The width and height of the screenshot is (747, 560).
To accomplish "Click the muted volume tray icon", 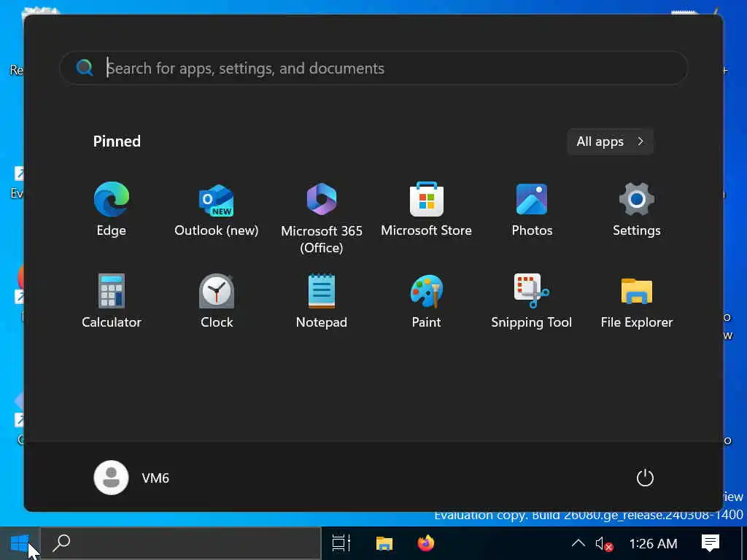I will pyautogui.click(x=603, y=544).
